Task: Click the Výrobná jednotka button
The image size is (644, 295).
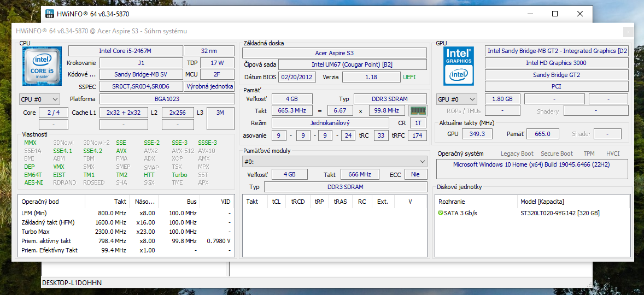Action: pyautogui.click(x=209, y=86)
